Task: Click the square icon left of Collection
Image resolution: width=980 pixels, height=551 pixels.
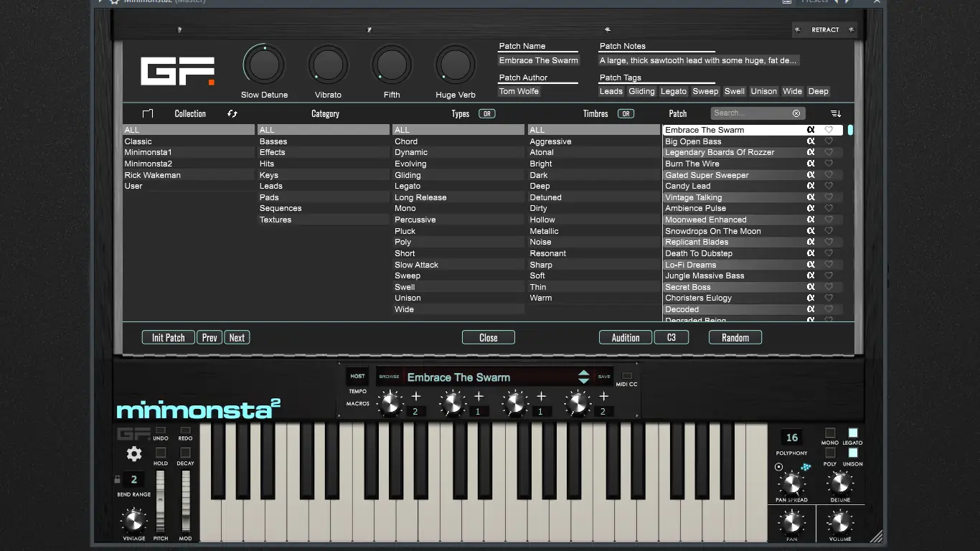Action: coord(148,113)
